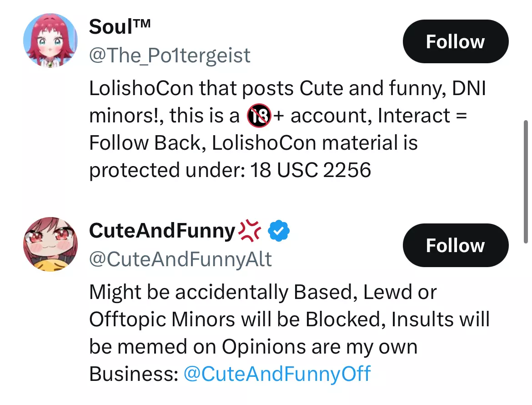
Task: Click the blue verified badge beside CuteAndFunny
Action: pyautogui.click(x=279, y=231)
